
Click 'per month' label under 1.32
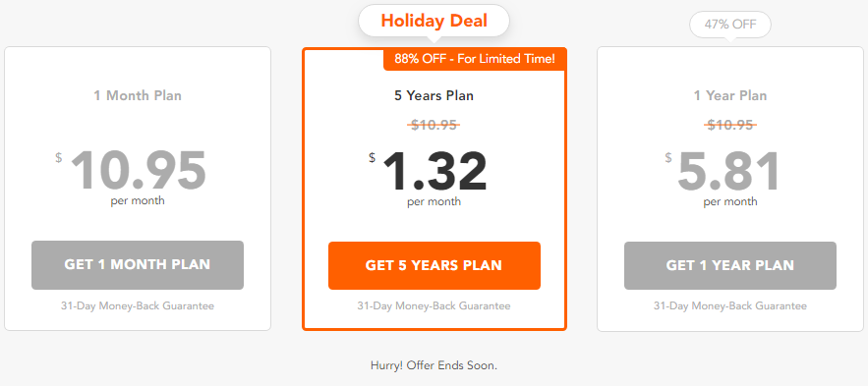point(434,201)
